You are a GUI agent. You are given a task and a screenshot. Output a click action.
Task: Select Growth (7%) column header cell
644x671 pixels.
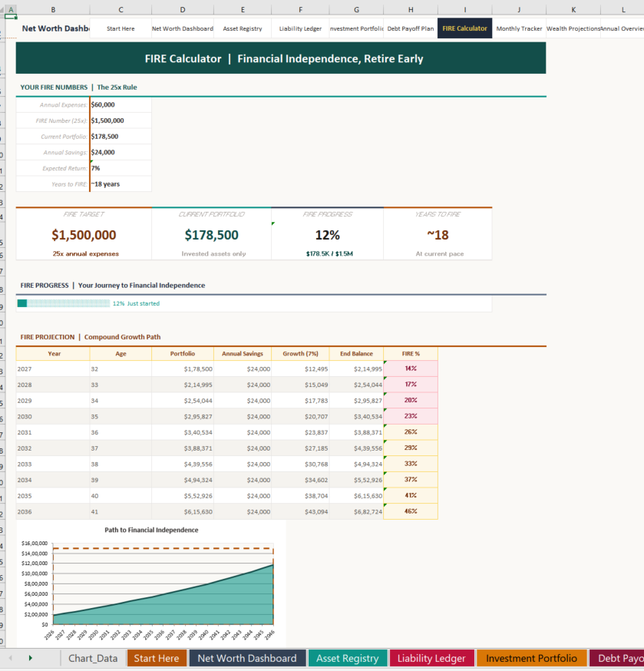coord(300,353)
